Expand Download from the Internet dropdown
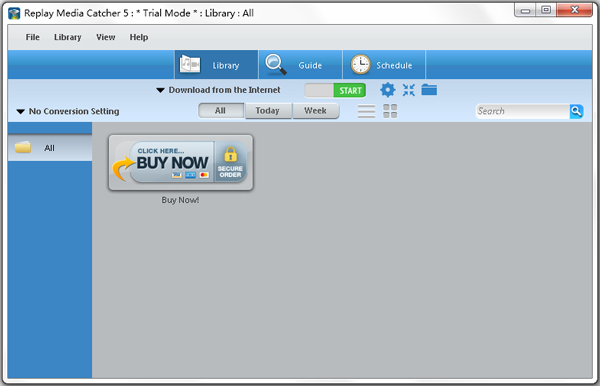This screenshot has height=386, width=600. pos(218,90)
